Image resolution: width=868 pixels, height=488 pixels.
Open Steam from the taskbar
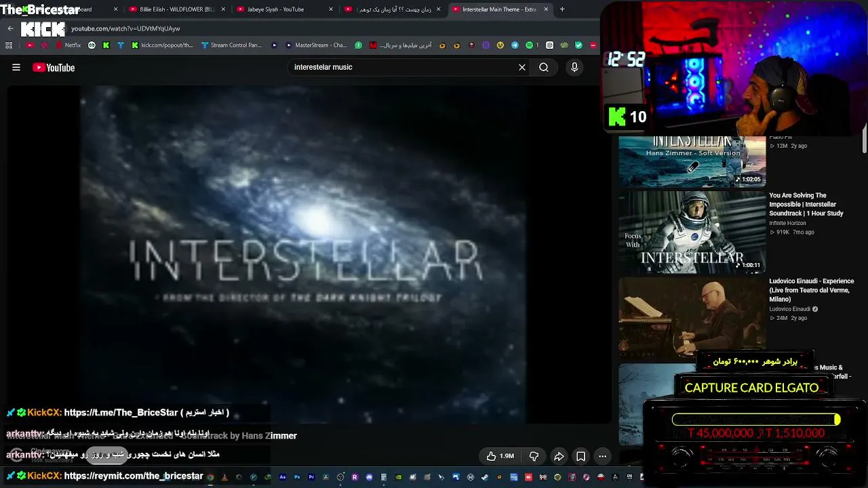coord(485,477)
